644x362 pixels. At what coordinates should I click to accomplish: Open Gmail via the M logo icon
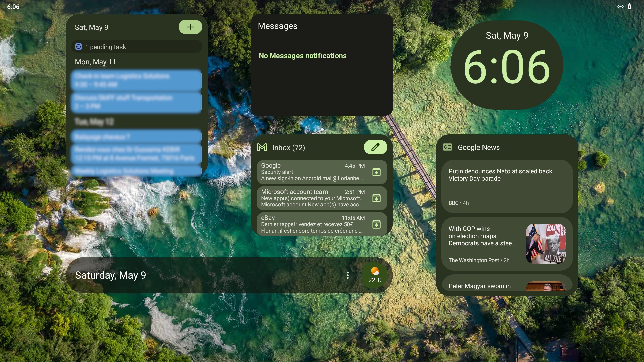[x=262, y=147]
